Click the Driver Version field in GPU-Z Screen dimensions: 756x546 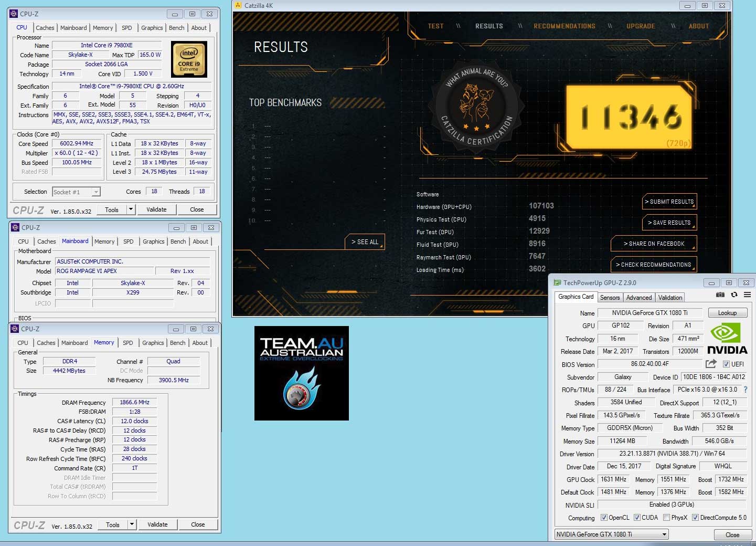click(673, 454)
